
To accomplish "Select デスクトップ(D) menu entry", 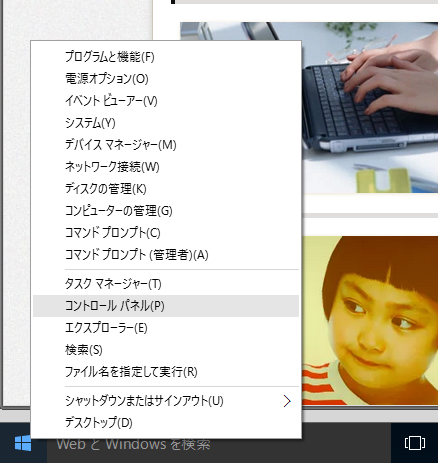I will click(166, 423).
